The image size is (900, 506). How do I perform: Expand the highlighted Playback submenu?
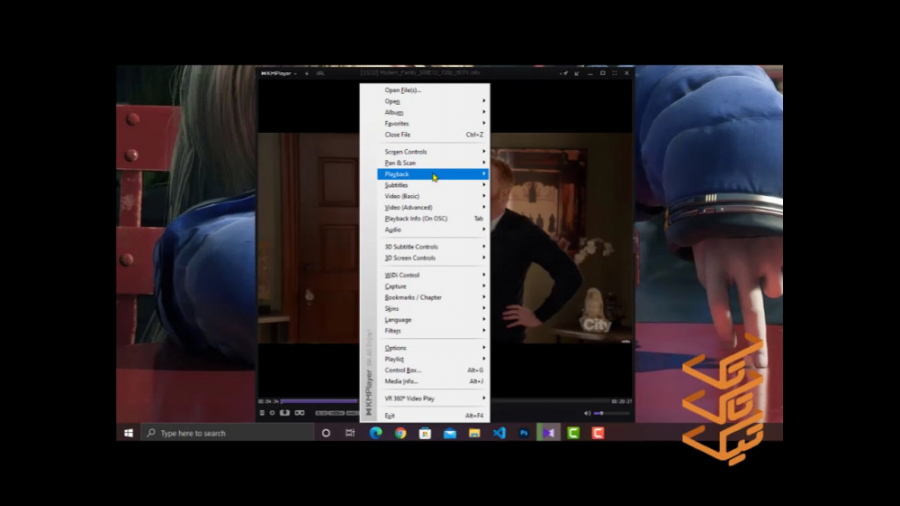(x=433, y=174)
